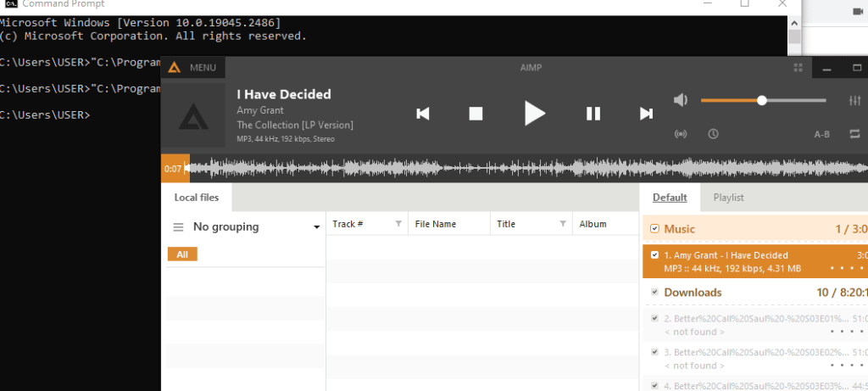Uncheck the Amy Grant track checkbox
868x391 pixels.
(x=655, y=255)
